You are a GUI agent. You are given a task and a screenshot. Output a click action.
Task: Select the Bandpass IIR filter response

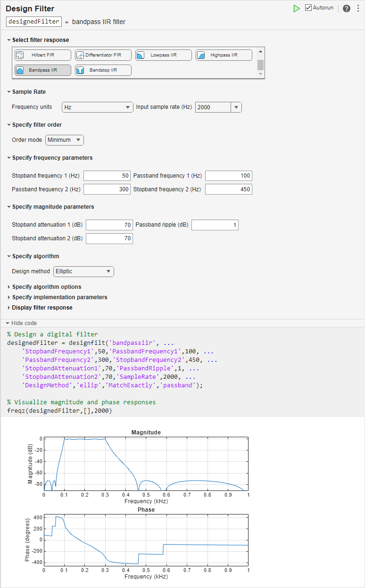(42, 71)
